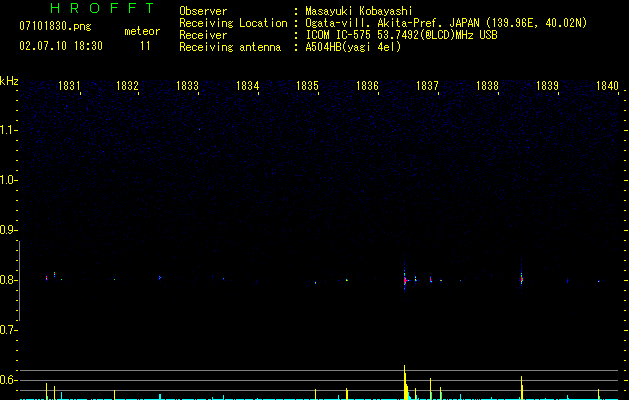Click the 1835 time axis marker

(x=307, y=85)
